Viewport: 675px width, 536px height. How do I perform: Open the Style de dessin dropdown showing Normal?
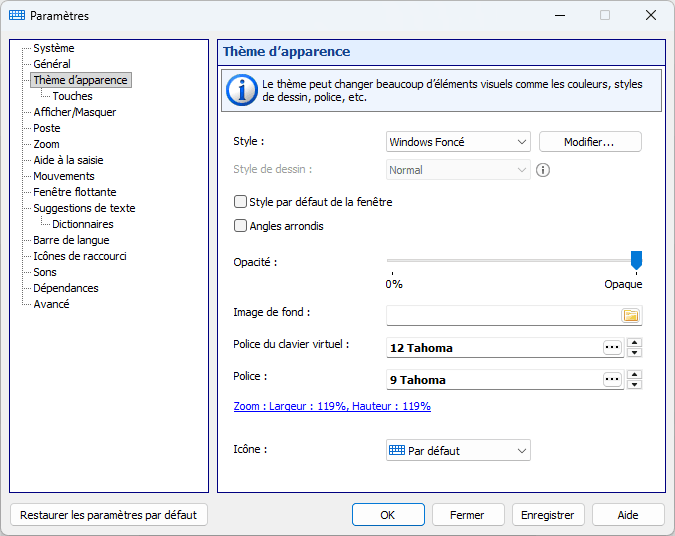[458, 170]
